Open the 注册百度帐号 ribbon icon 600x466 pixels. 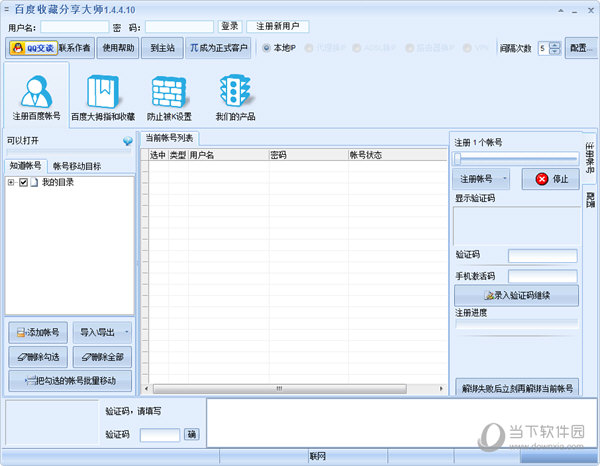point(36,97)
